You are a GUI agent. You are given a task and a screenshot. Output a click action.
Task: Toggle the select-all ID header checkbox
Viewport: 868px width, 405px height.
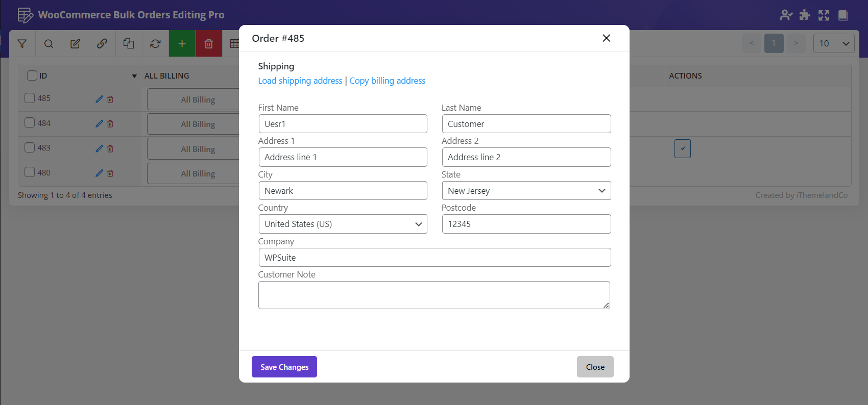32,75
